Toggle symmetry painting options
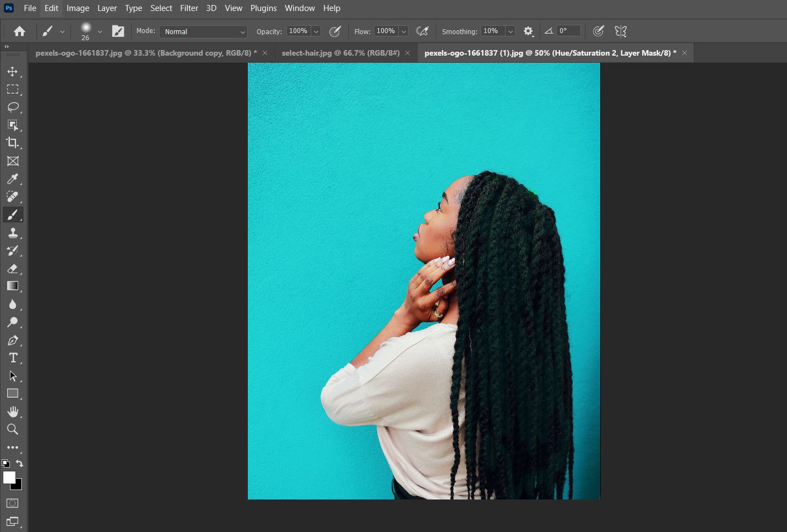 pos(620,31)
